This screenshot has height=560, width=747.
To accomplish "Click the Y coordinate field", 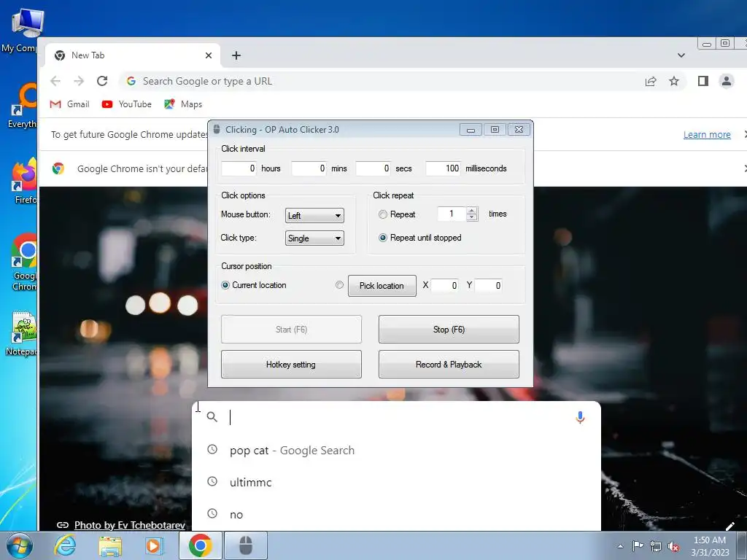I will point(488,285).
